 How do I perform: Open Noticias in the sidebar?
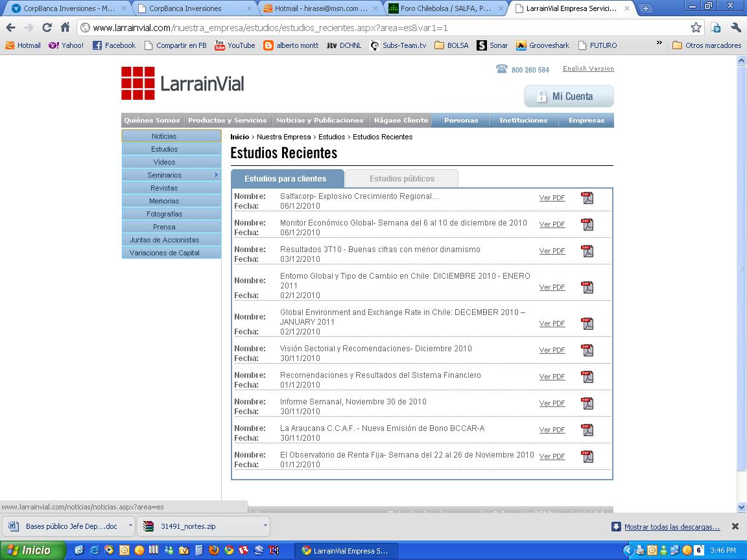171,135
